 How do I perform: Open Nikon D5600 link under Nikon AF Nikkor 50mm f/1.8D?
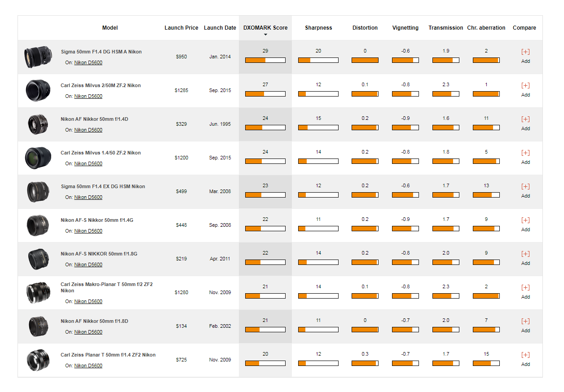88,332
